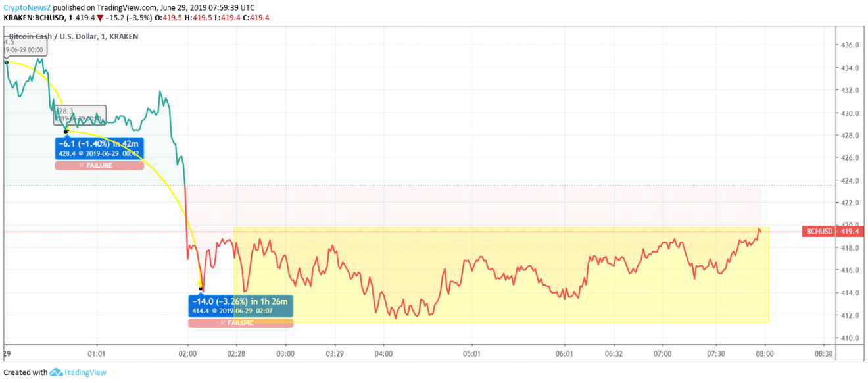This screenshot has height=383, width=868.
Task: Click the 424.0 price axis label
Action: click(851, 180)
